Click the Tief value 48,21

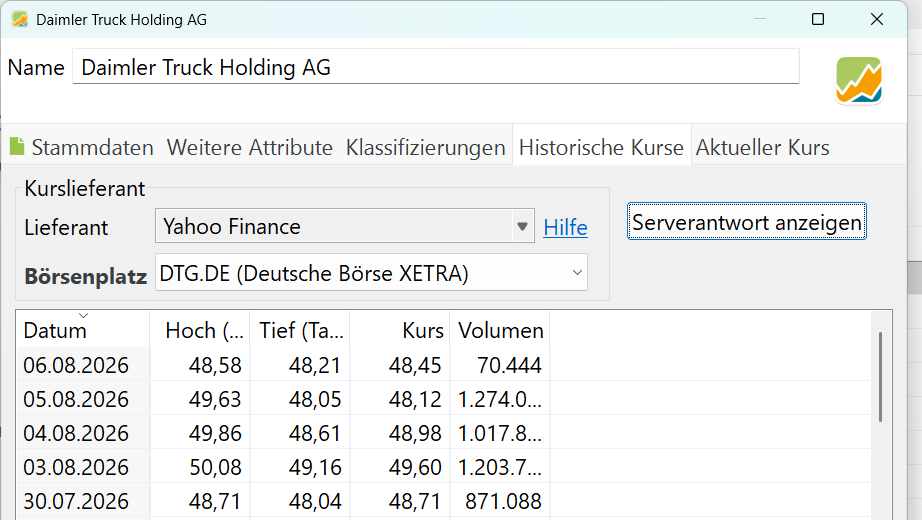tap(315, 365)
